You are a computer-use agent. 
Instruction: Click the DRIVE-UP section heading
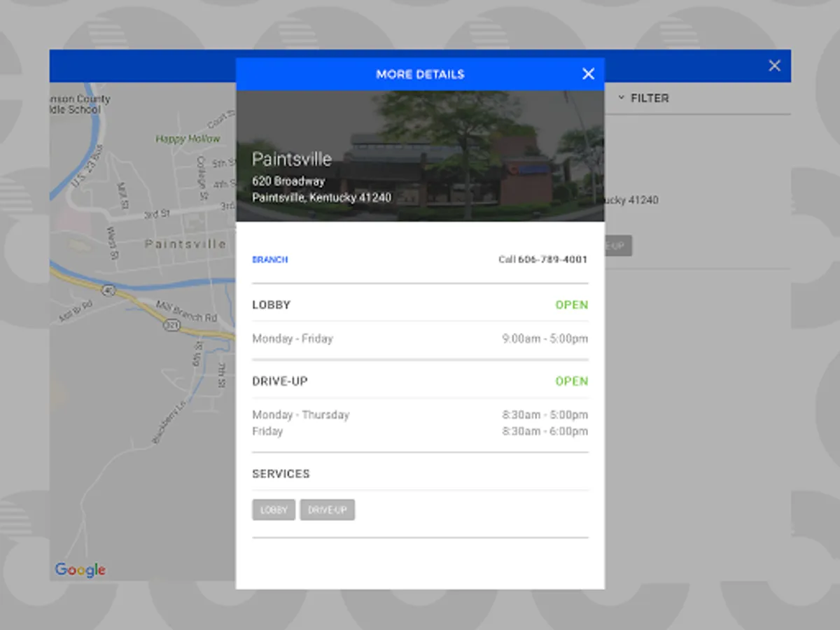coord(280,381)
